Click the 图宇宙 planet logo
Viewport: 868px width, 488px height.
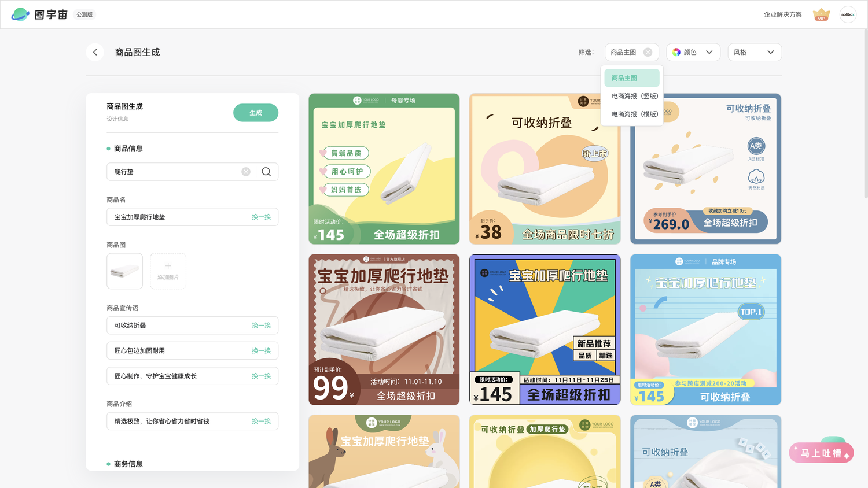tap(20, 14)
